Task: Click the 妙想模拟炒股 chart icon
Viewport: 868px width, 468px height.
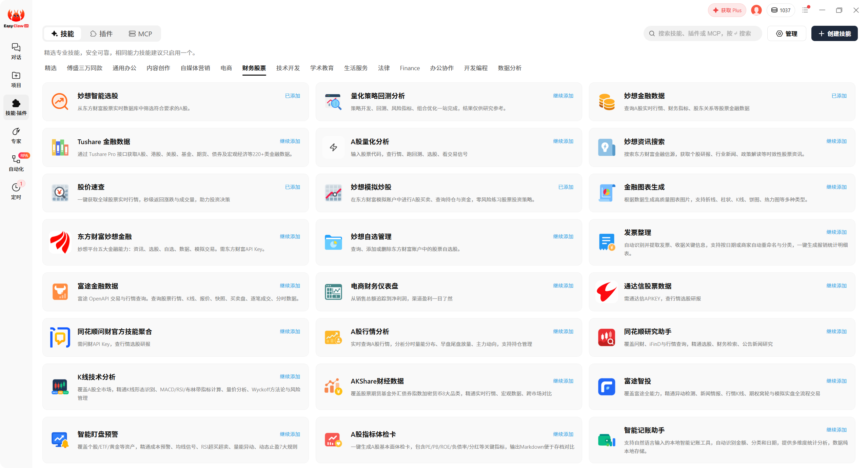Action: tap(333, 193)
